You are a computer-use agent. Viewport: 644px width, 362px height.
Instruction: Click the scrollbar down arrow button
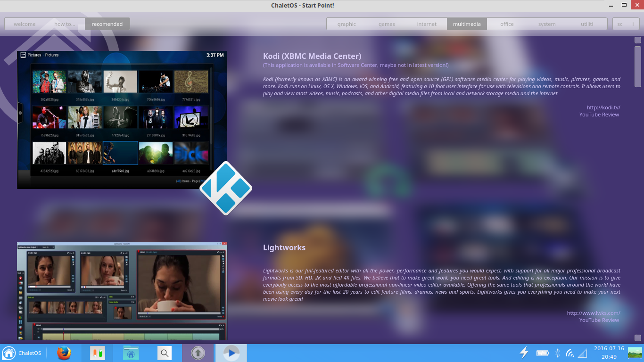click(x=638, y=338)
